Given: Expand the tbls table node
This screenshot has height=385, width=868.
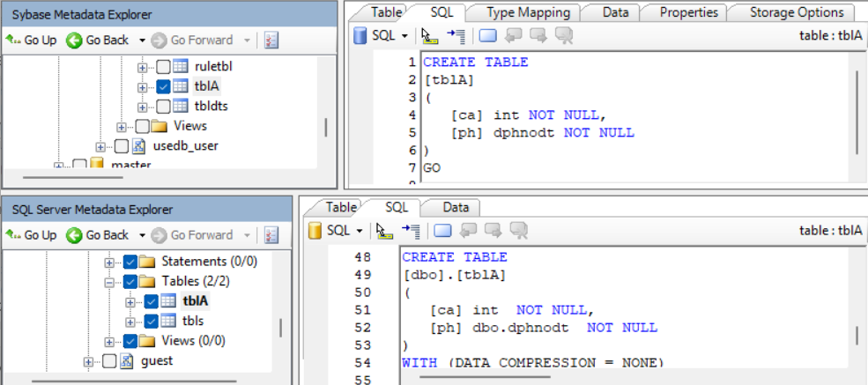Looking at the screenshot, I should click(130, 322).
